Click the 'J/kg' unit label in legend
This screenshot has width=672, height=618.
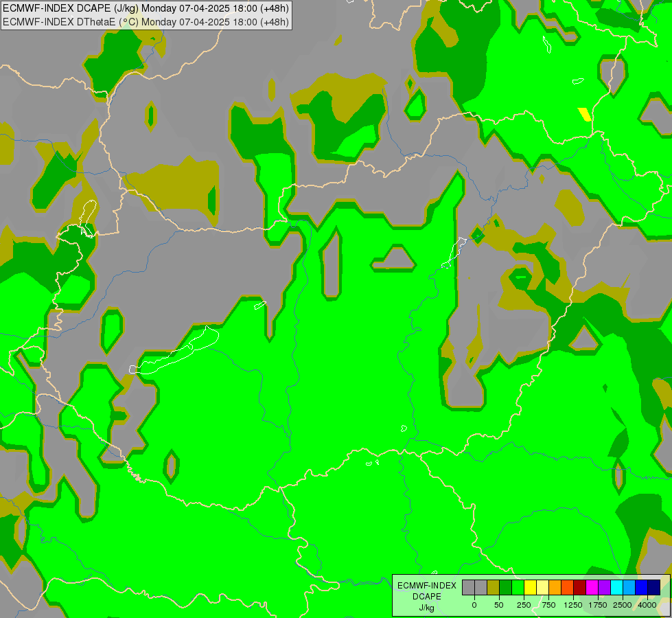427,608
